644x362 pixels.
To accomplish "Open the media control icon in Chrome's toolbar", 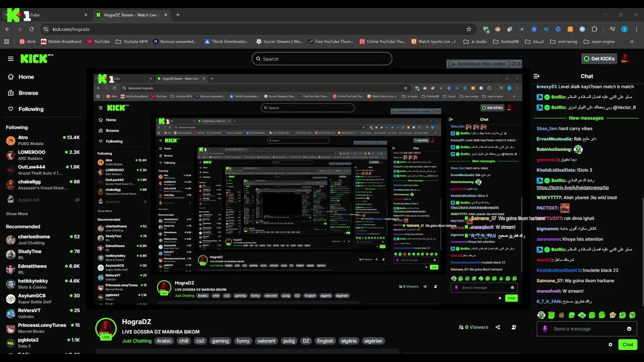I will click(612, 29).
